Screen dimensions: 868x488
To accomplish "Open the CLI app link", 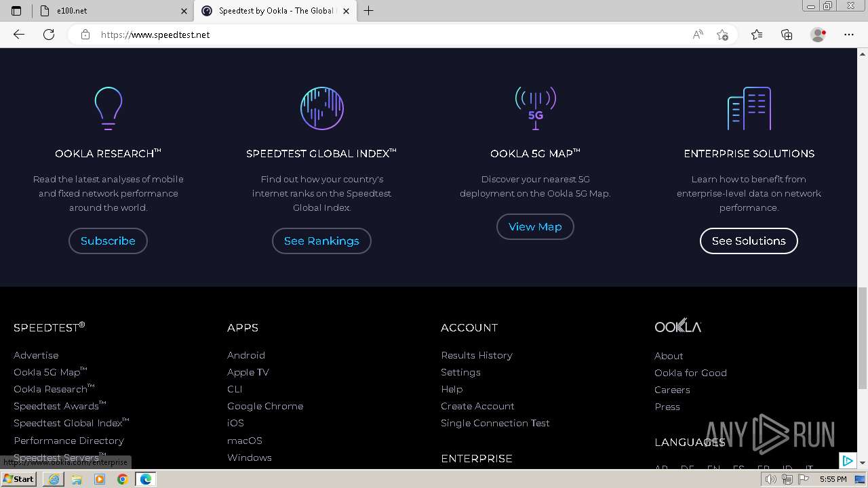I will click(235, 389).
